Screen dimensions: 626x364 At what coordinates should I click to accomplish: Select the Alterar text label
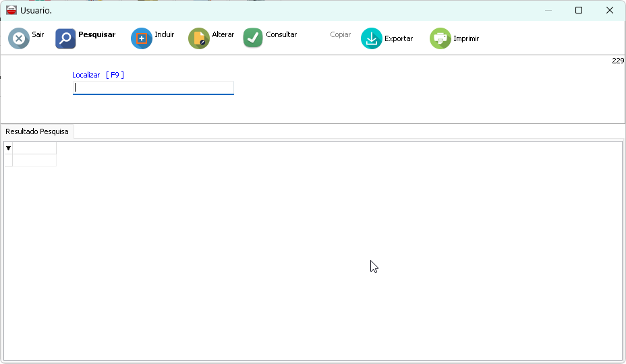[223, 34]
